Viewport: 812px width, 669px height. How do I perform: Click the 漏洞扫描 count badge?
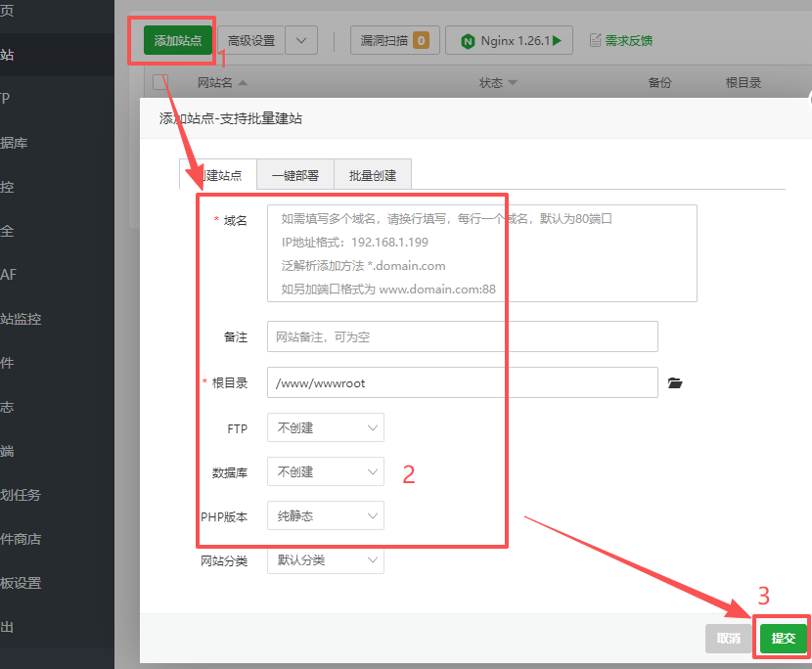click(421, 40)
